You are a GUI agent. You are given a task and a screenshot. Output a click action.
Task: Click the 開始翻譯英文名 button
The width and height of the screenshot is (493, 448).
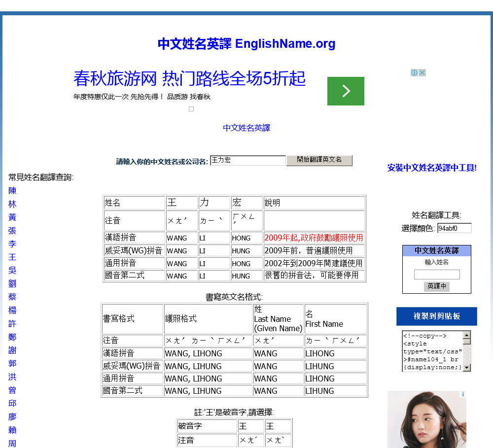(x=319, y=160)
